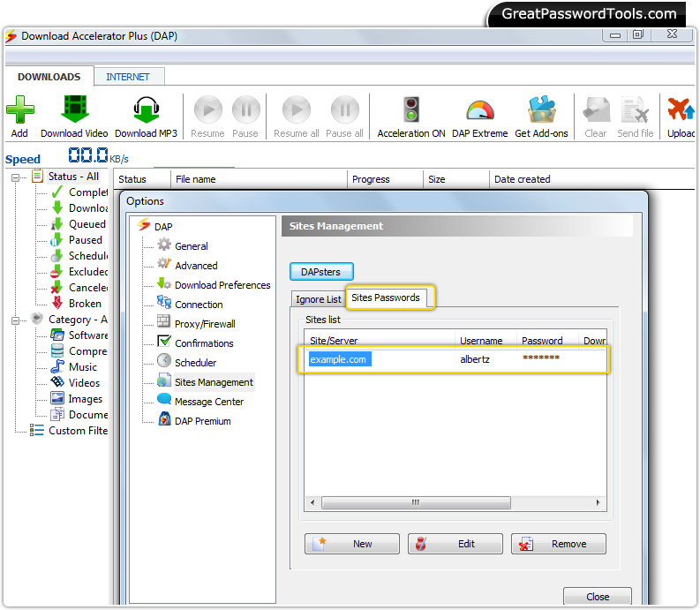Open General options page
Viewport: 700px width, 610px height.
pos(183,246)
